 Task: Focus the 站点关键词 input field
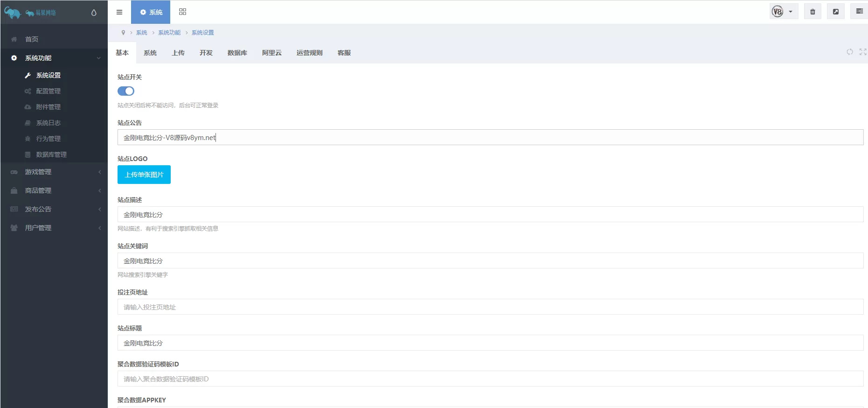(491, 260)
